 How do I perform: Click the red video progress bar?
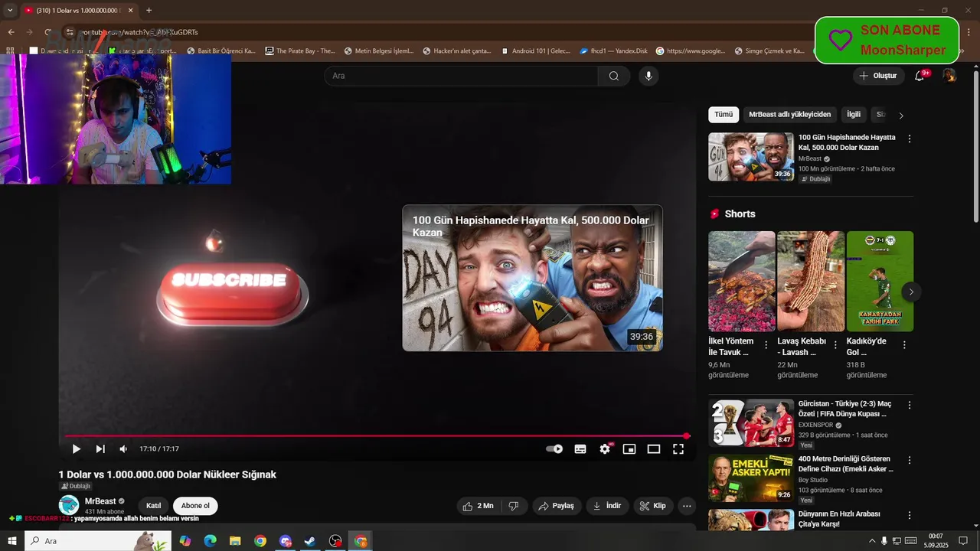point(376,436)
